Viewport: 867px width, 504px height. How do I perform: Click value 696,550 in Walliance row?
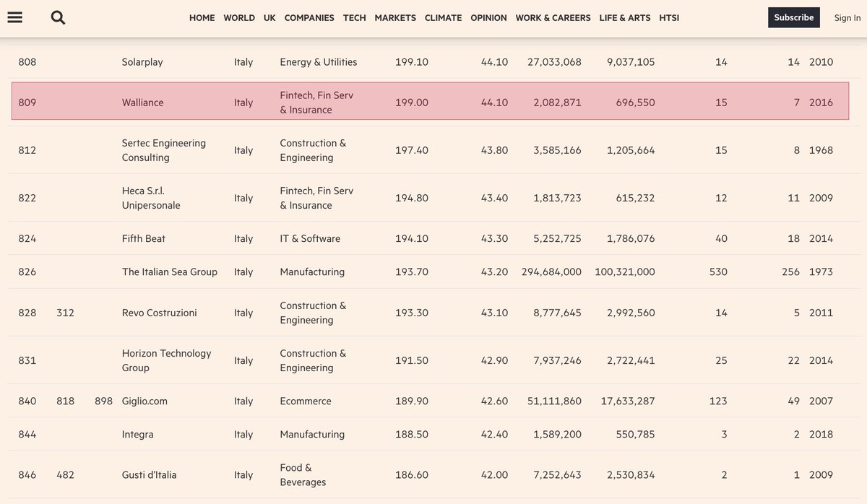coord(635,103)
